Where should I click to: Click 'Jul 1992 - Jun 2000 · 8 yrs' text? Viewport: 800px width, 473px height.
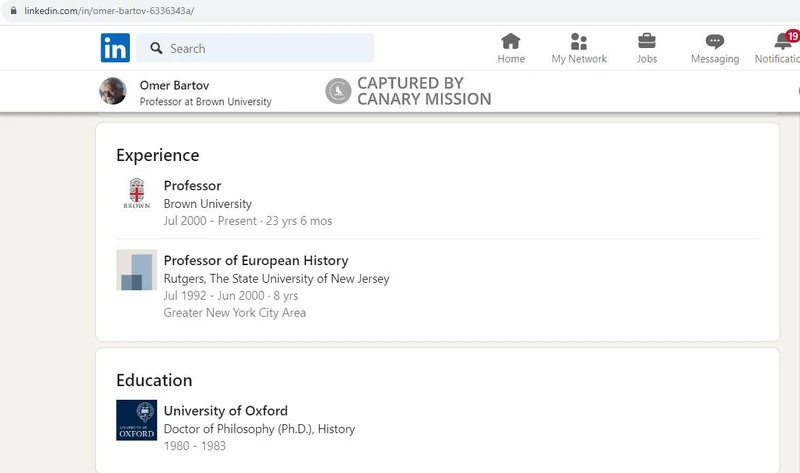pos(231,296)
